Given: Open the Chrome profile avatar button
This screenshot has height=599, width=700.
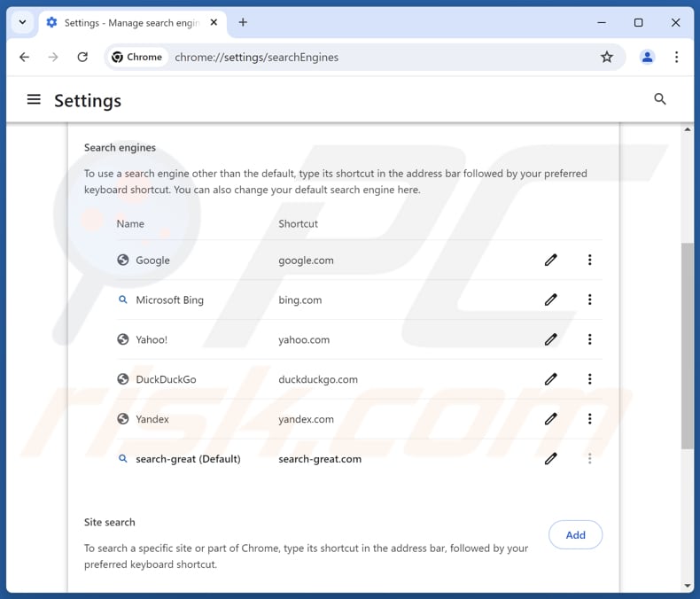Looking at the screenshot, I should pos(648,57).
